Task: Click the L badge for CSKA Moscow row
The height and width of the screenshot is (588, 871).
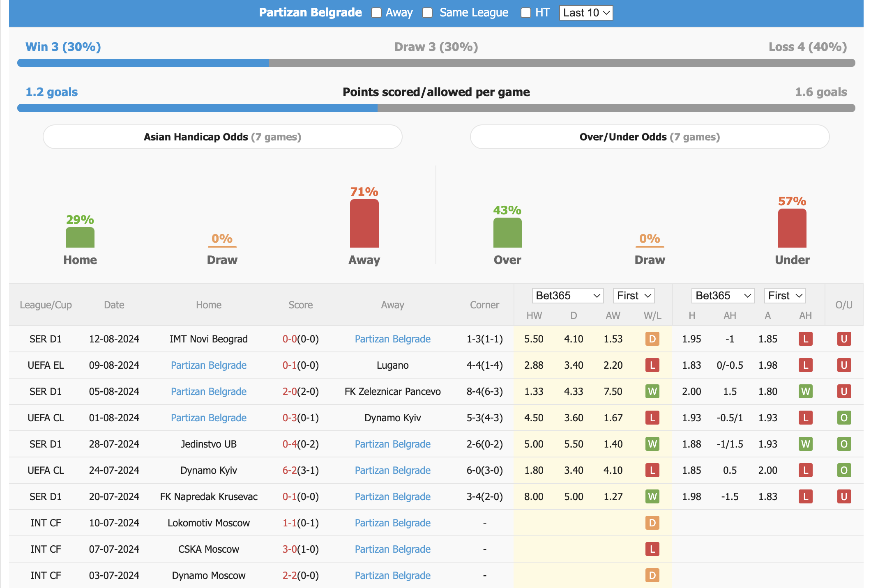Action: point(652,549)
